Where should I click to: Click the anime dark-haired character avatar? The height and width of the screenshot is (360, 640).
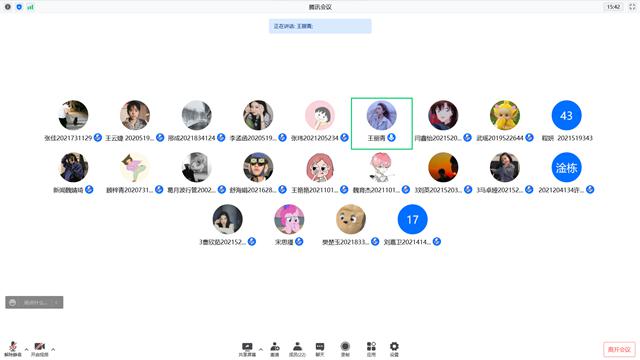pos(443,116)
